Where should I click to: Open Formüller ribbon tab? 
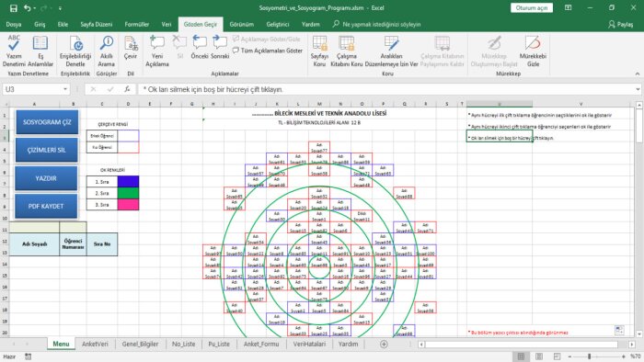point(137,25)
